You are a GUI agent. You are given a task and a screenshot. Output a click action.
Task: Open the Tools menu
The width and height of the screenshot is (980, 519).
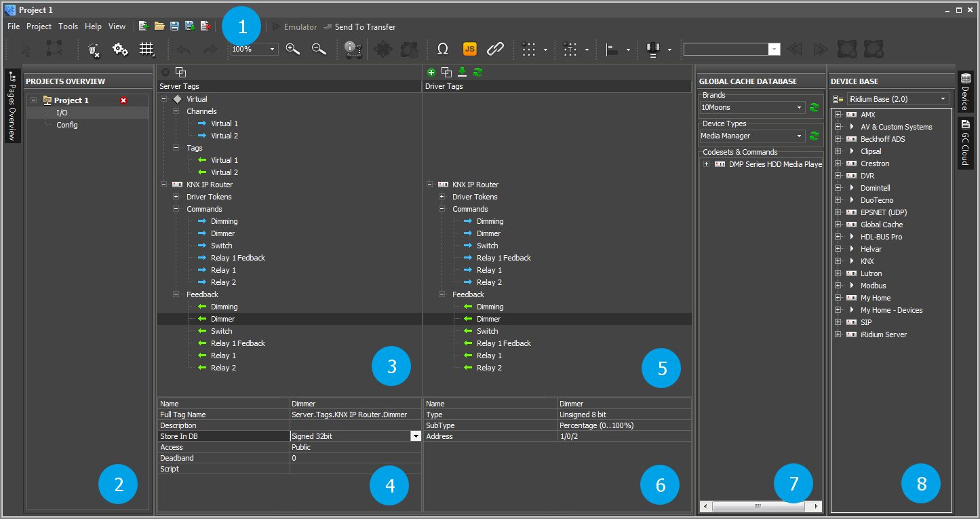[68, 26]
